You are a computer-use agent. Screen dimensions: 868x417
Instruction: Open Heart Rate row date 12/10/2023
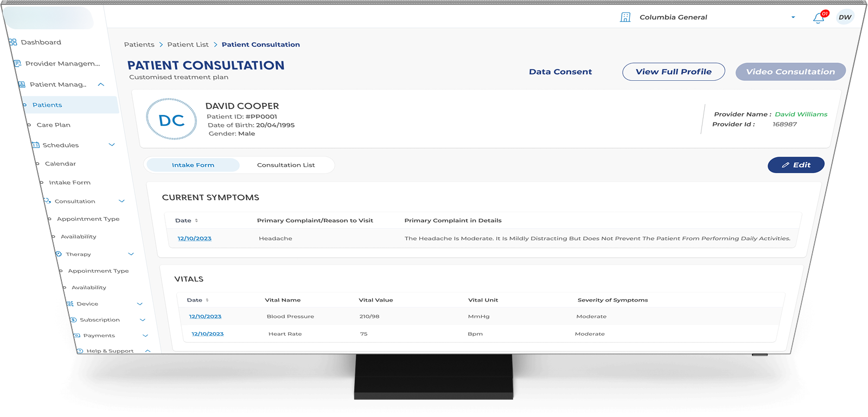(207, 334)
